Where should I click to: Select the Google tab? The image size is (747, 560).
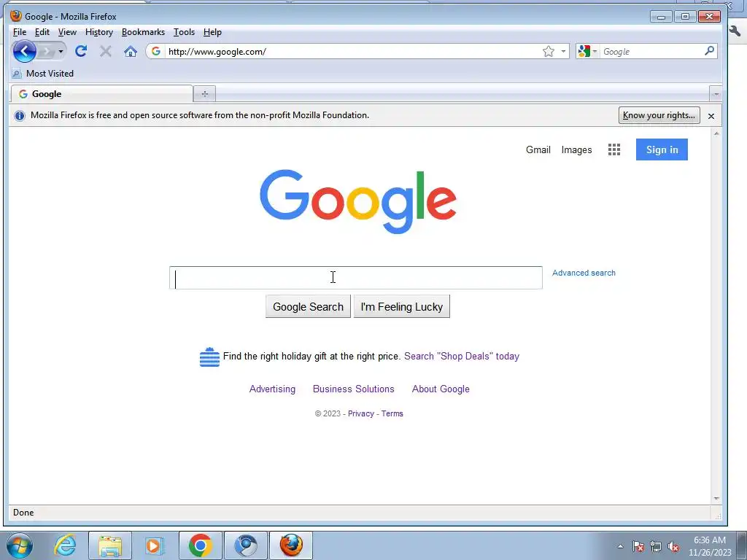click(101, 94)
